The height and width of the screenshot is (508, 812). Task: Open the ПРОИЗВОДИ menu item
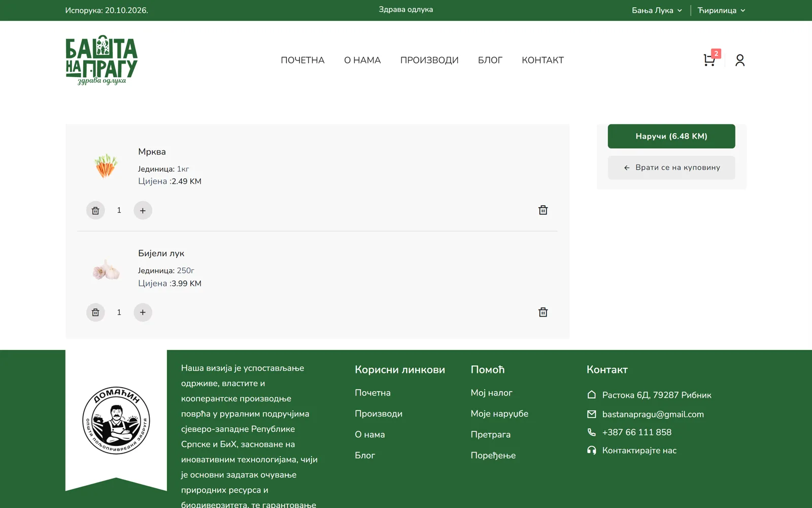pyautogui.click(x=429, y=60)
